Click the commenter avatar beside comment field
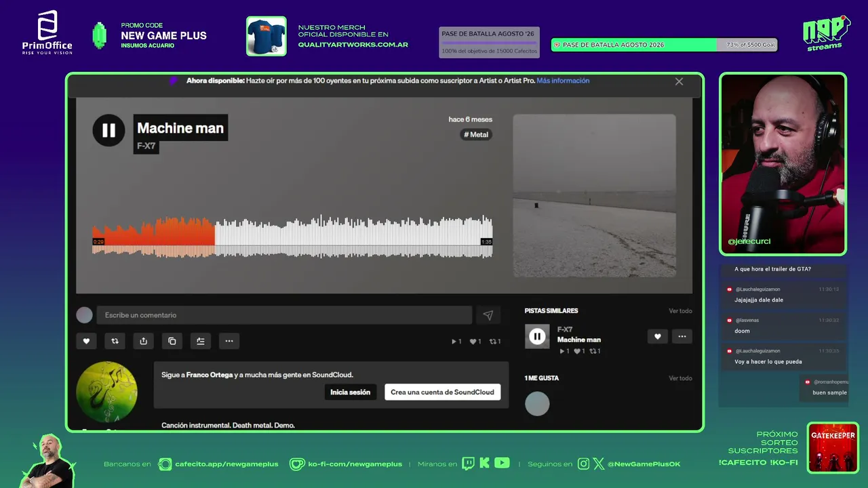 (x=84, y=315)
